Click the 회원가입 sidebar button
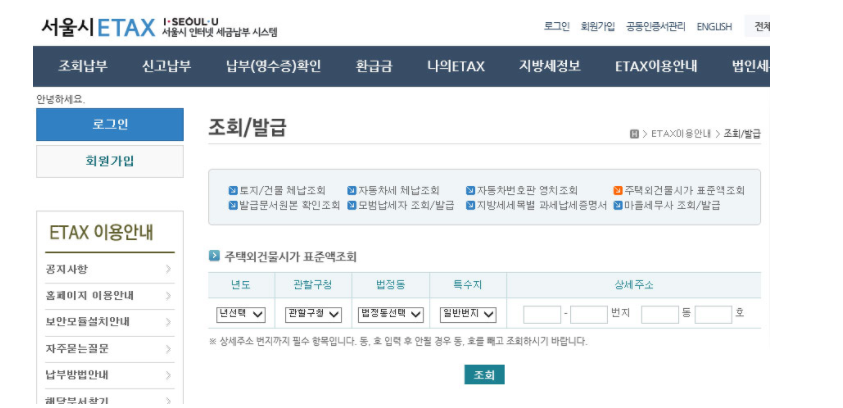The image size is (843, 408). (x=110, y=161)
